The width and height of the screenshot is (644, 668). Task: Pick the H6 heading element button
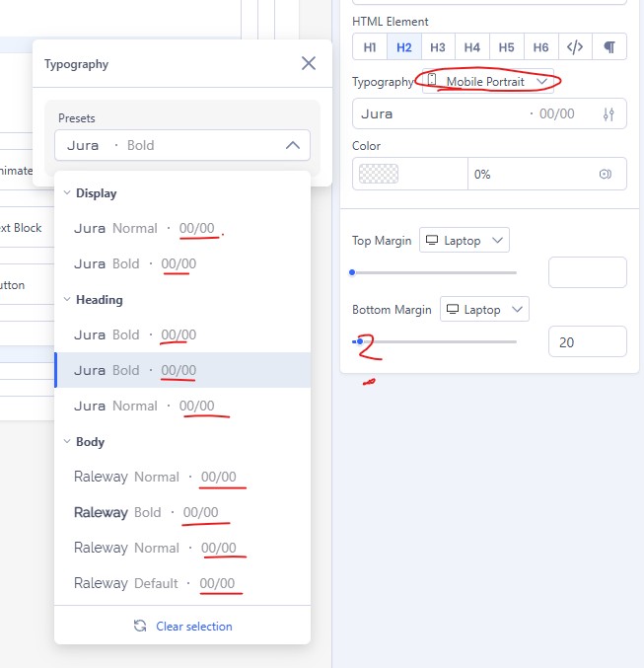click(x=540, y=46)
